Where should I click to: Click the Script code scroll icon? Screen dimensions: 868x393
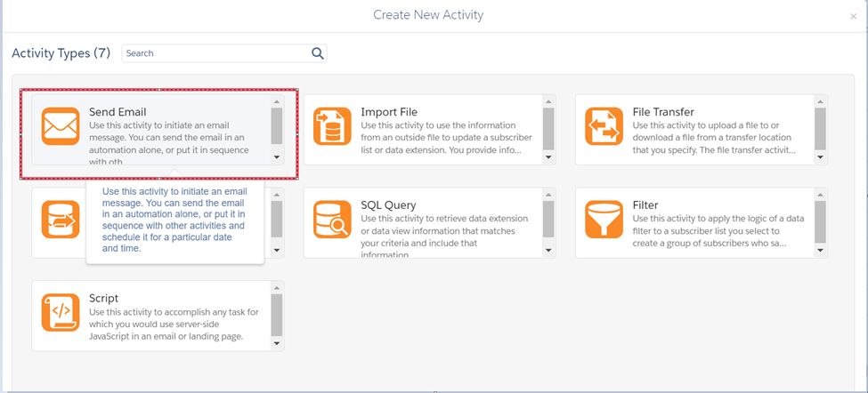pos(61,313)
